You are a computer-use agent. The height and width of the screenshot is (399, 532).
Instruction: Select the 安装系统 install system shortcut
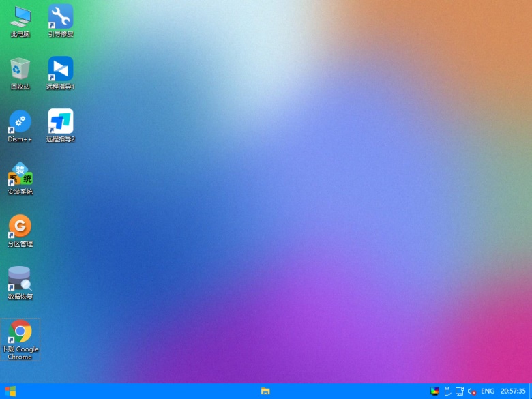pos(20,174)
